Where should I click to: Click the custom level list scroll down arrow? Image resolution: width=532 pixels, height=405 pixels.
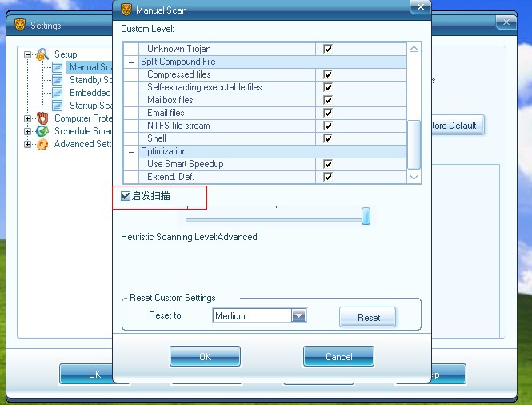click(x=414, y=177)
